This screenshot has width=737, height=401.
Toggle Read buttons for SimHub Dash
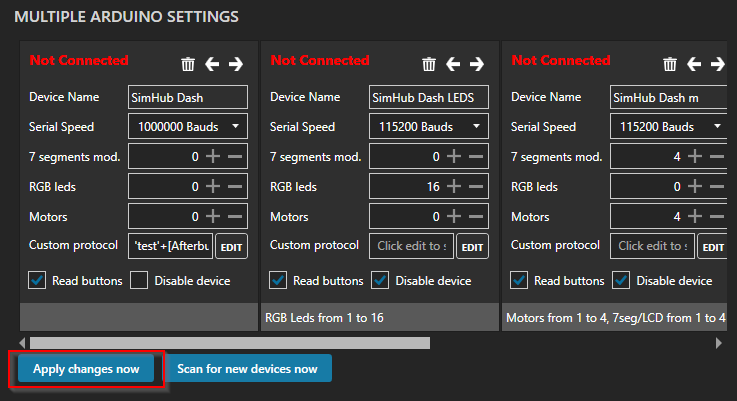tap(37, 280)
